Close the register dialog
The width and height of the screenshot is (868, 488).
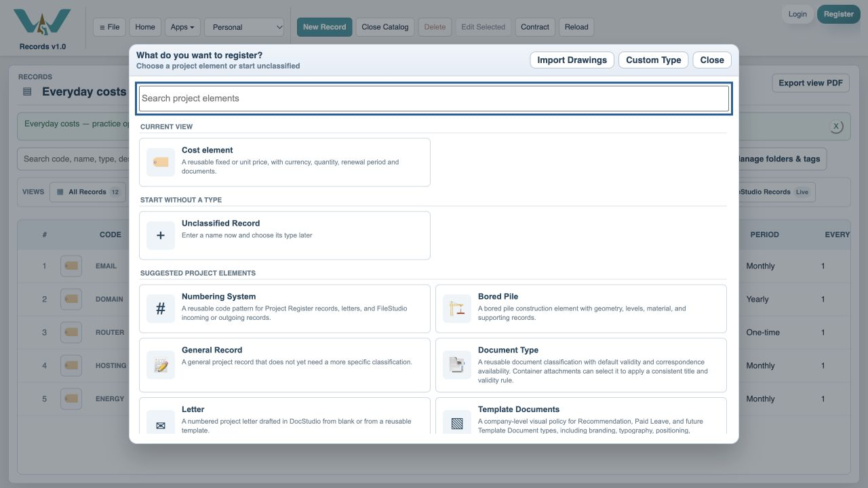pyautogui.click(x=712, y=60)
